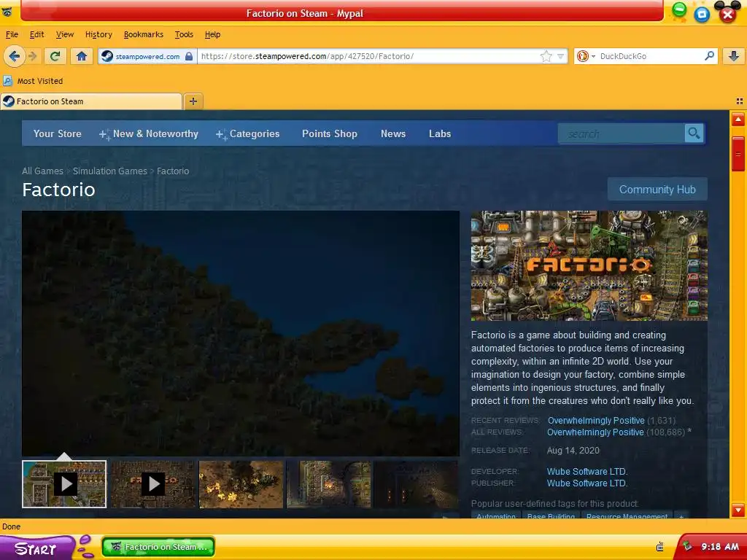747x560 pixels.
Task: Open the DuckDuckGo search engine selector
Action: (586, 56)
